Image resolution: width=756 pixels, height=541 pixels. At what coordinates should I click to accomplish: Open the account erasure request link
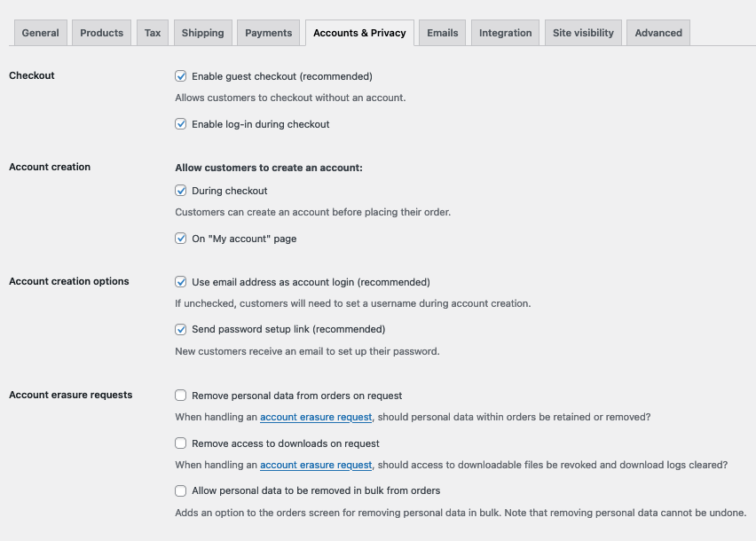point(315,417)
